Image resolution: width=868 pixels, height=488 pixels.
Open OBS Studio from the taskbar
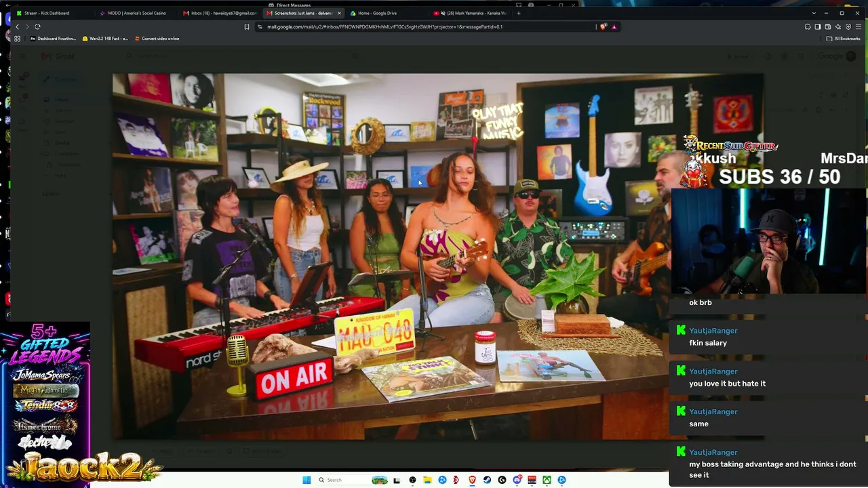[x=412, y=480]
